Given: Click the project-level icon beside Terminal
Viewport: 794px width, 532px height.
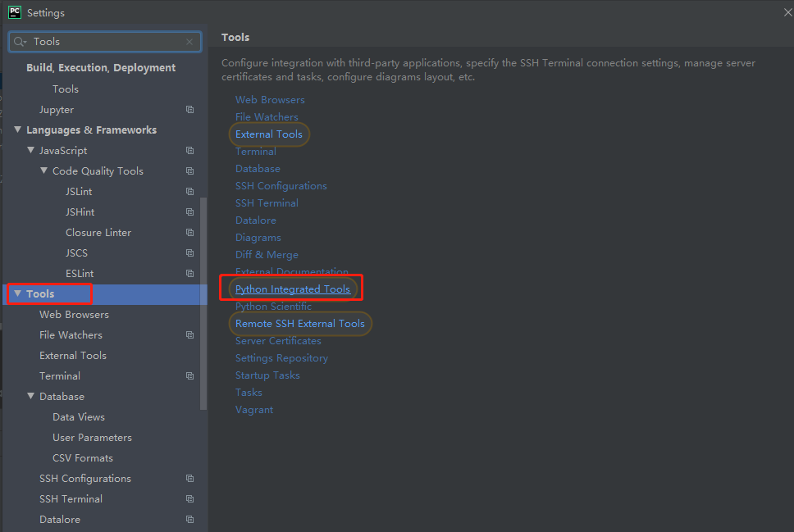Looking at the screenshot, I should click(190, 376).
